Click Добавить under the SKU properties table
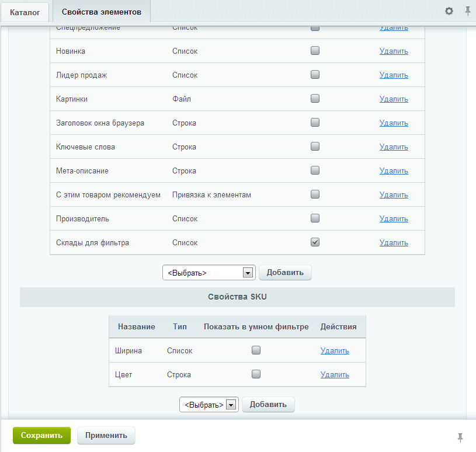 (268, 405)
